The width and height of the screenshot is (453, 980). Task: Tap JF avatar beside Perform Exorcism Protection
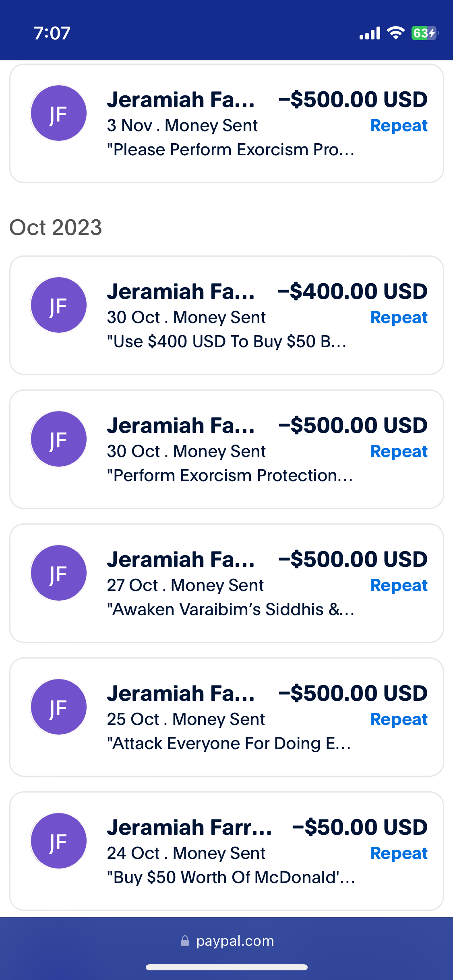(59, 439)
